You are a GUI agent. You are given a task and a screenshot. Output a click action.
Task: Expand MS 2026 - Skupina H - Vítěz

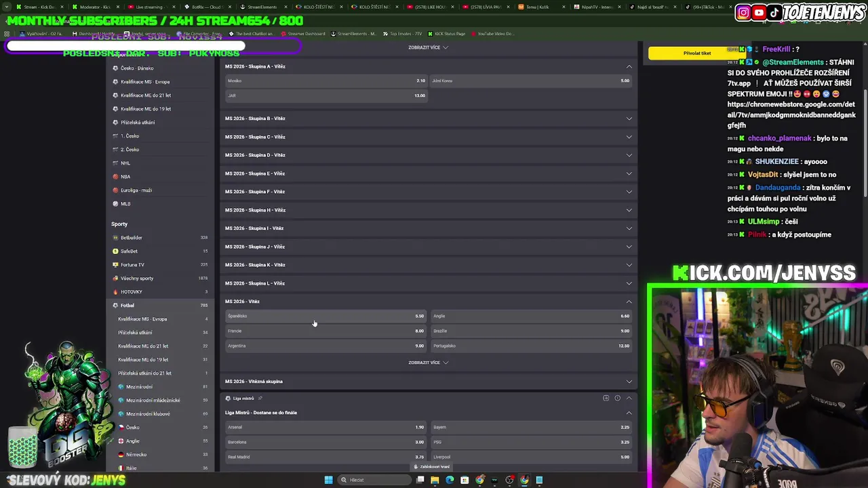[629, 210]
